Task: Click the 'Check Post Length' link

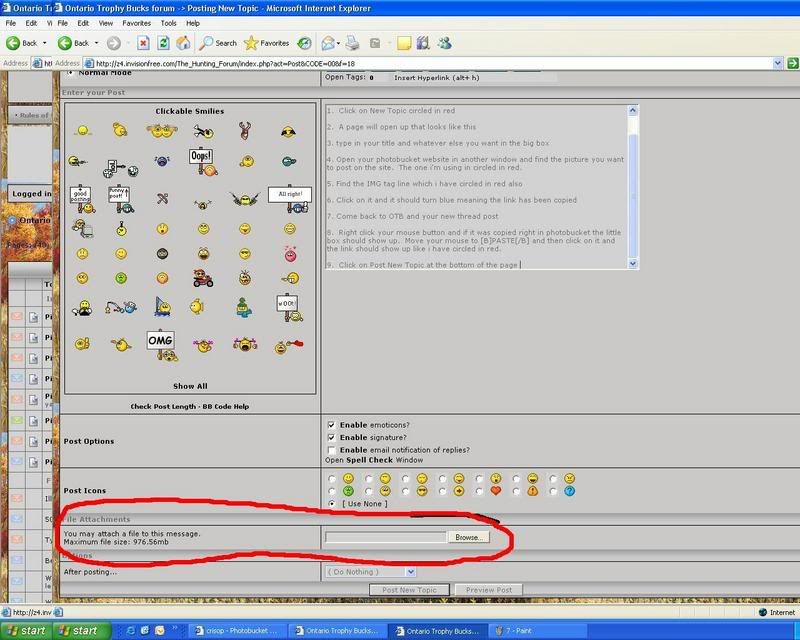Action: point(163,407)
